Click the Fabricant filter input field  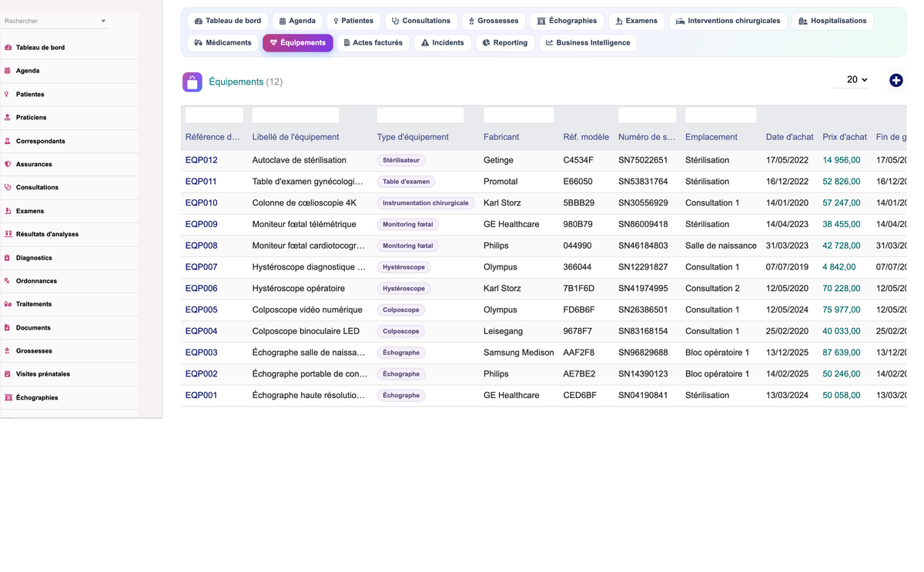point(519,115)
